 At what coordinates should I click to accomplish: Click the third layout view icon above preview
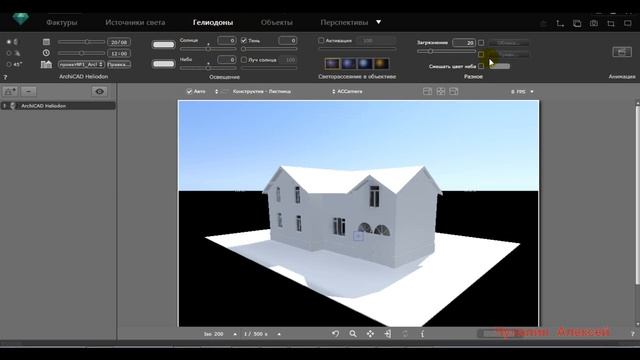tap(453, 91)
